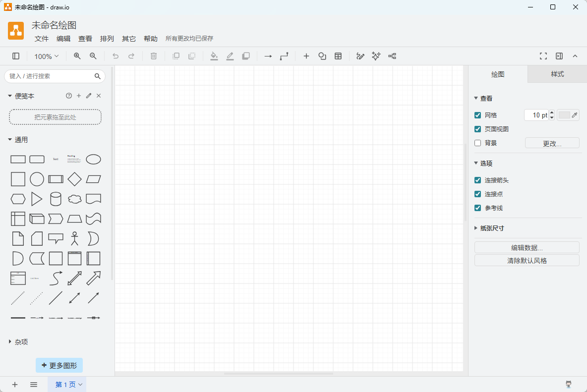Open the 编辑 menu
Viewport: 587px width, 392px height.
point(63,39)
